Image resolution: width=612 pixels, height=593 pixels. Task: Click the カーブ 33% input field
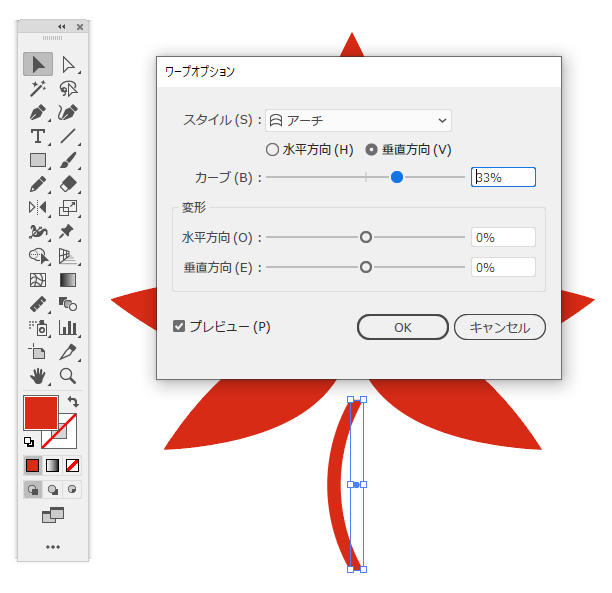503,177
